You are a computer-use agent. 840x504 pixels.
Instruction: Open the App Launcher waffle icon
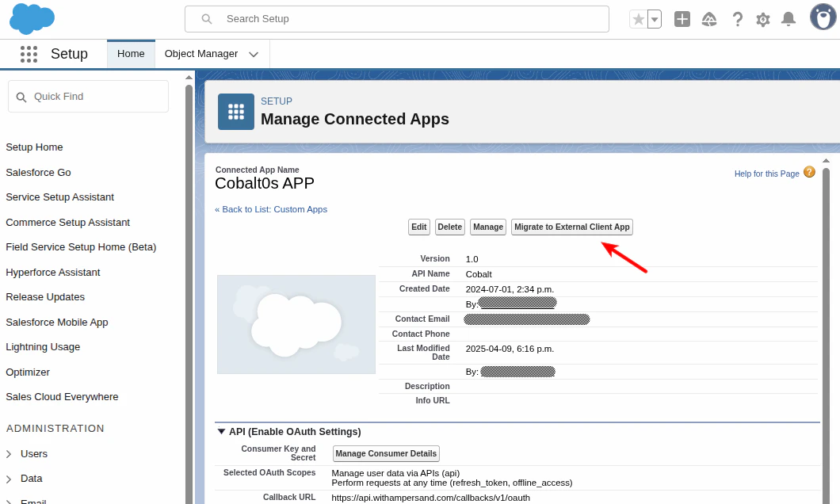point(29,54)
